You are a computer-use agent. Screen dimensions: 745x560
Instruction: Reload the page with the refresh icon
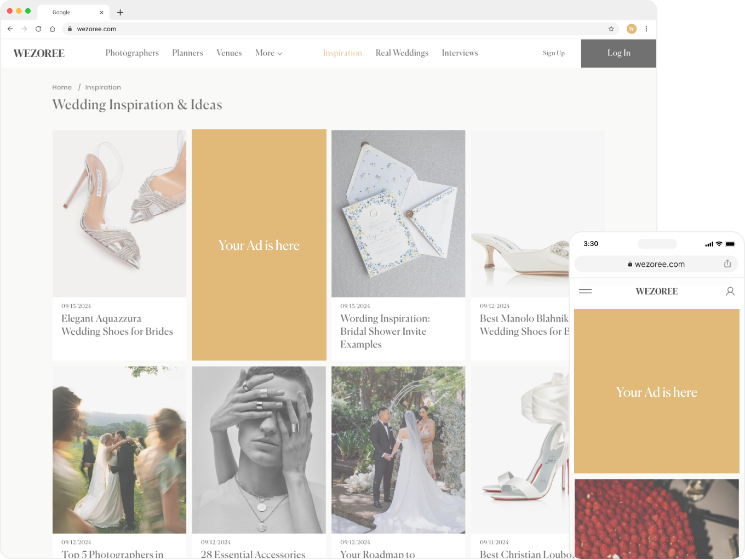pyautogui.click(x=38, y=29)
